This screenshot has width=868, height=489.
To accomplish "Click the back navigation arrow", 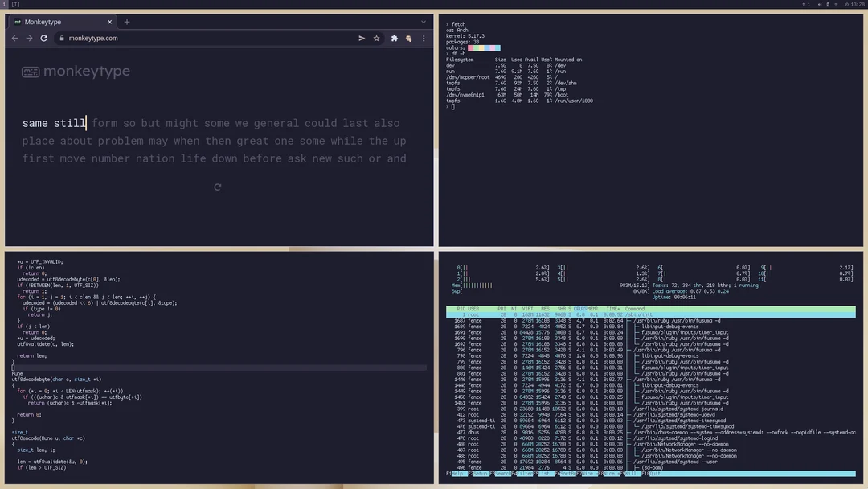I will tap(14, 38).
